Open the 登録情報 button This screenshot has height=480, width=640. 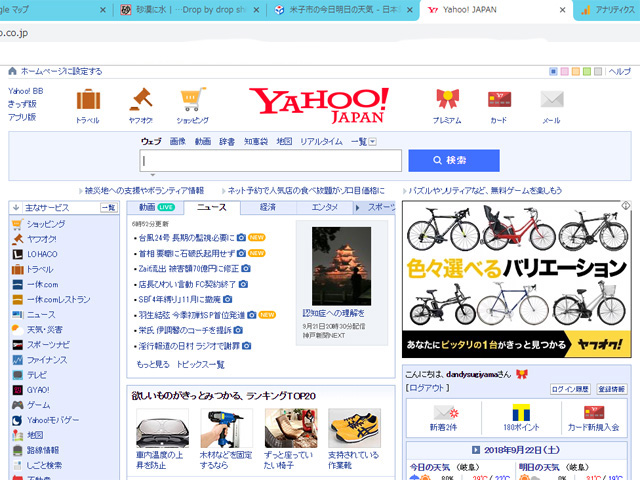pos(611,389)
